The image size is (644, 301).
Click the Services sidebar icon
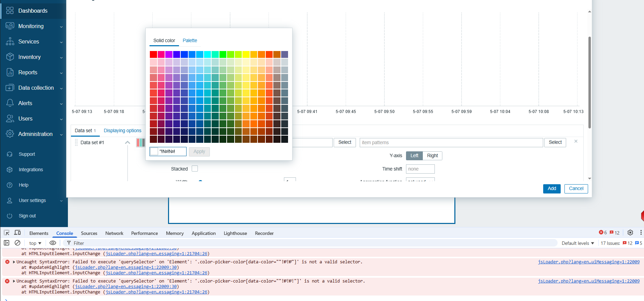[10, 41]
